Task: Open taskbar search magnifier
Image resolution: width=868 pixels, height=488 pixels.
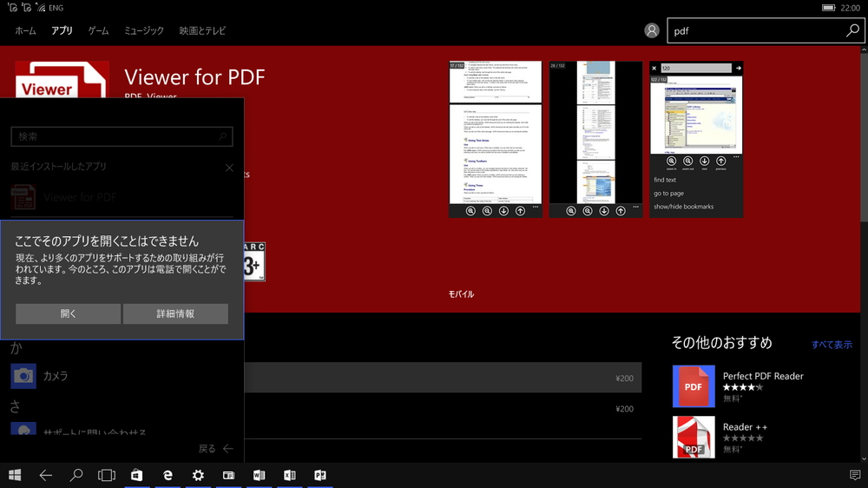Action: (76, 475)
